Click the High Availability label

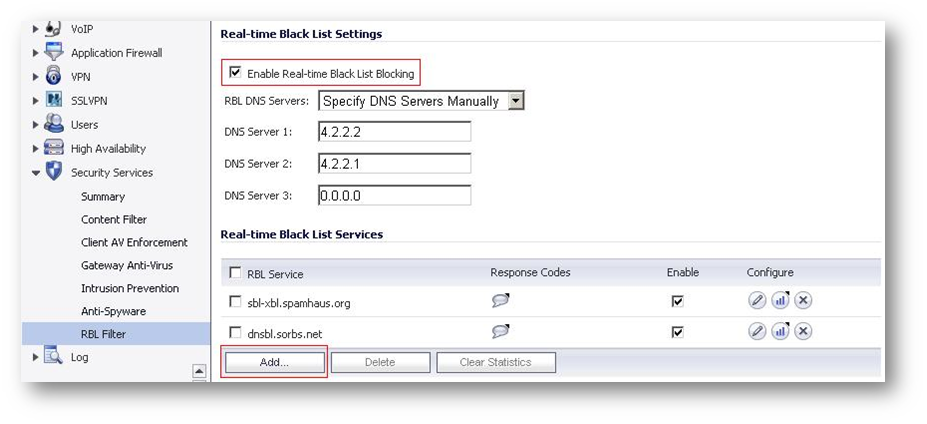click(x=108, y=149)
